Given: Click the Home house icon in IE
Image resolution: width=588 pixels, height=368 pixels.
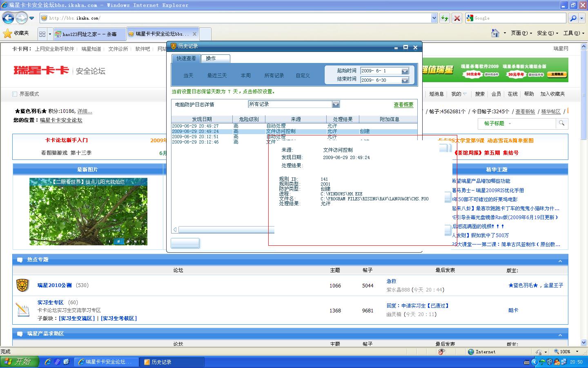Looking at the screenshot, I should [495, 33].
